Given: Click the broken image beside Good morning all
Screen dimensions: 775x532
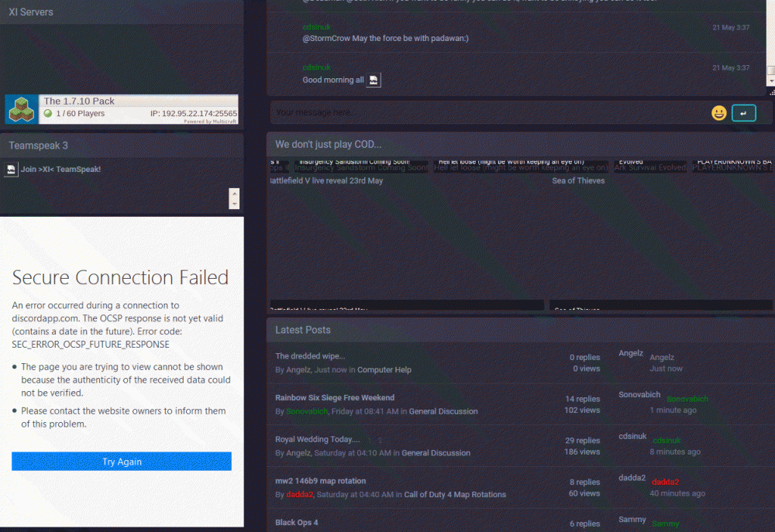Looking at the screenshot, I should click(374, 80).
